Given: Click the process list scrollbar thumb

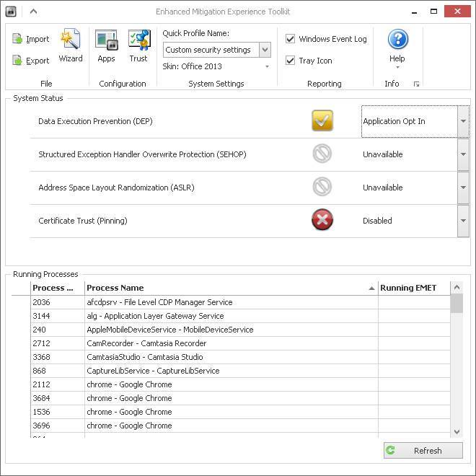Looking at the screenshot, I should pyautogui.click(x=457, y=303).
